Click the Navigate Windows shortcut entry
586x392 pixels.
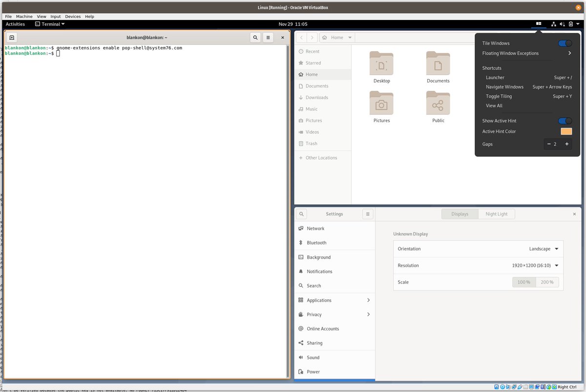click(529, 87)
